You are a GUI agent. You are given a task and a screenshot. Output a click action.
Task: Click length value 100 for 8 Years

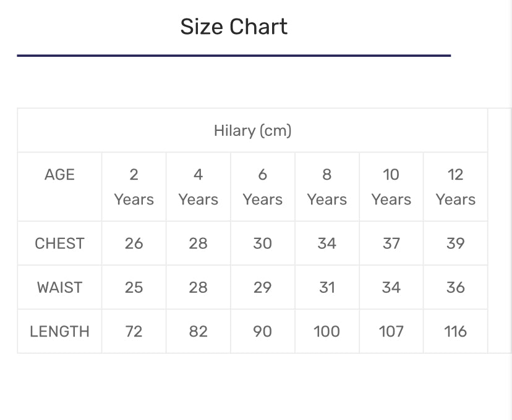[x=326, y=332]
